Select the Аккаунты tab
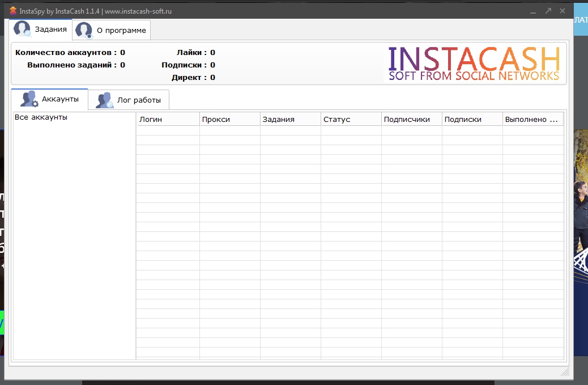Screen dimensions: 588x385 pos(49,99)
